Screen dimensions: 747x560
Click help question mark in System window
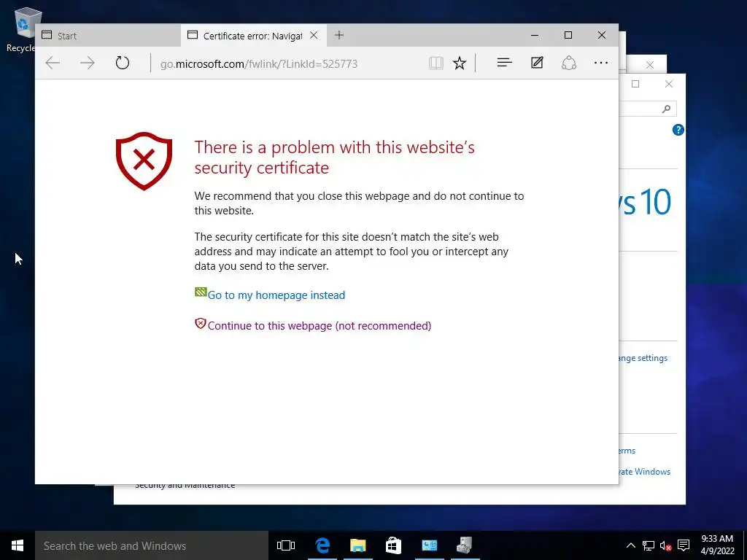pyautogui.click(x=678, y=130)
